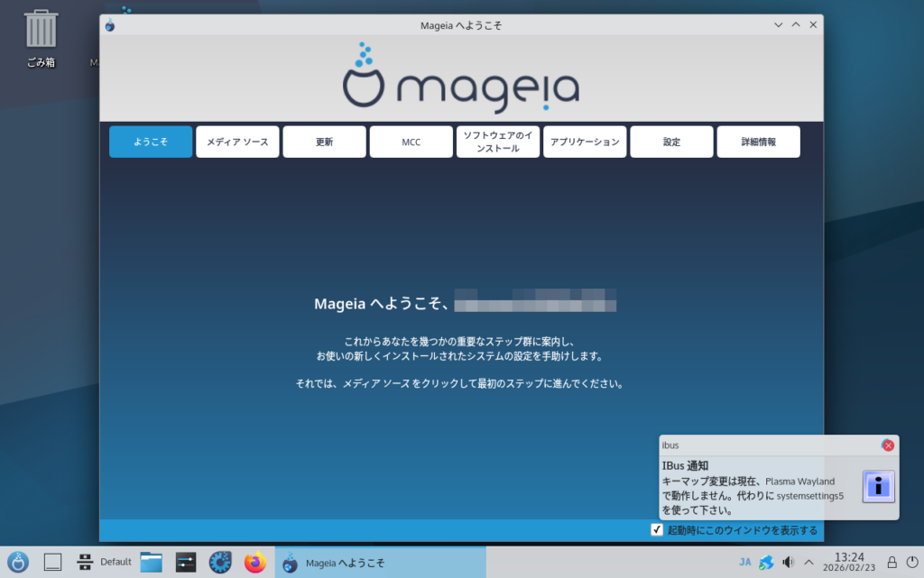
Task: Uncheck the show window at startup checkbox
Action: click(657, 530)
